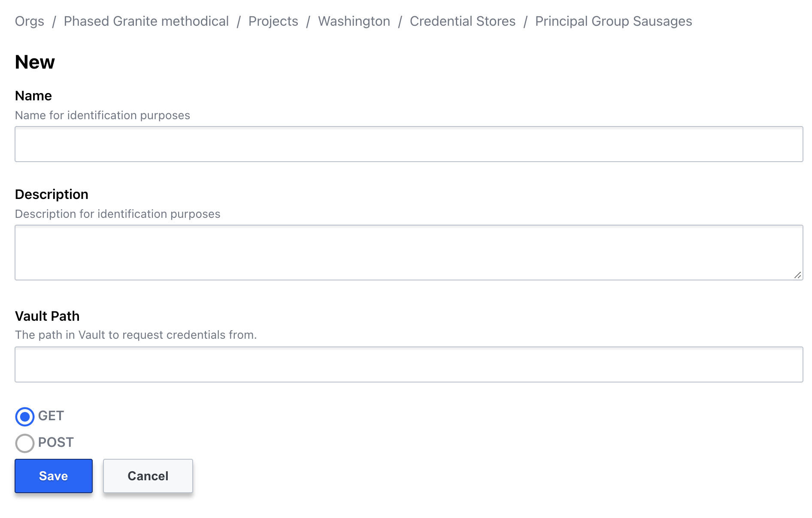Focus the Vault Path input field
Viewport: 812px width, 518px height.
click(x=409, y=364)
